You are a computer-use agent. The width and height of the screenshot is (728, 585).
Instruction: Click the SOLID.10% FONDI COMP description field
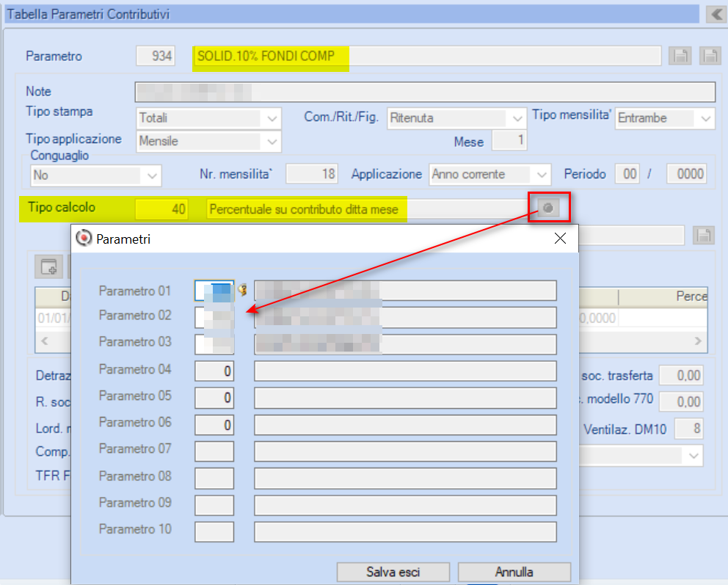click(x=426, y=57)
